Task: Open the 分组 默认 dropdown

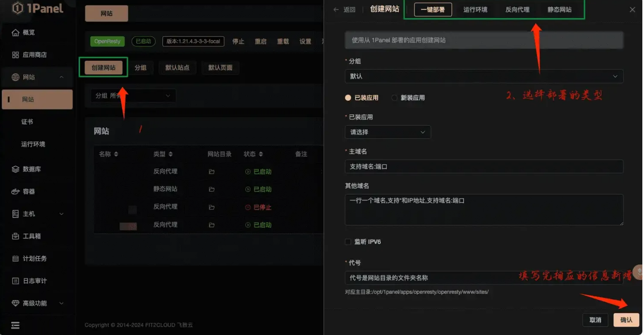Action: (x=484, y=77)
